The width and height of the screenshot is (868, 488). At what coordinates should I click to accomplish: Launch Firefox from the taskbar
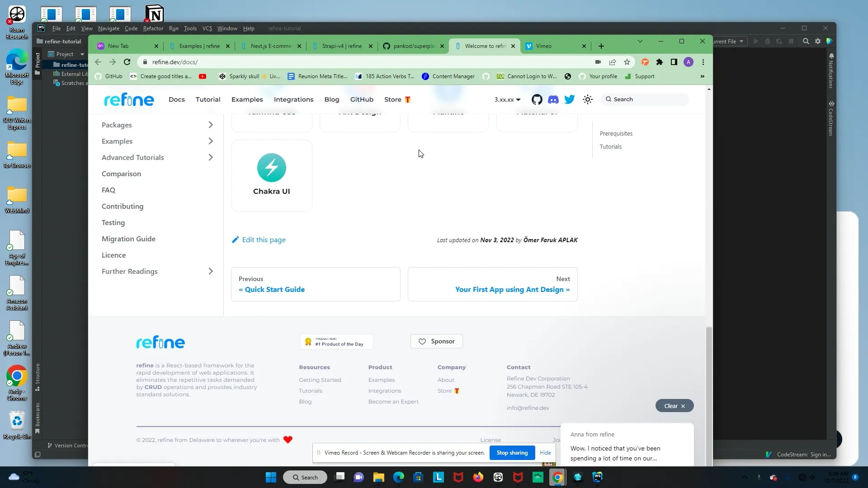tap(478, 477)
